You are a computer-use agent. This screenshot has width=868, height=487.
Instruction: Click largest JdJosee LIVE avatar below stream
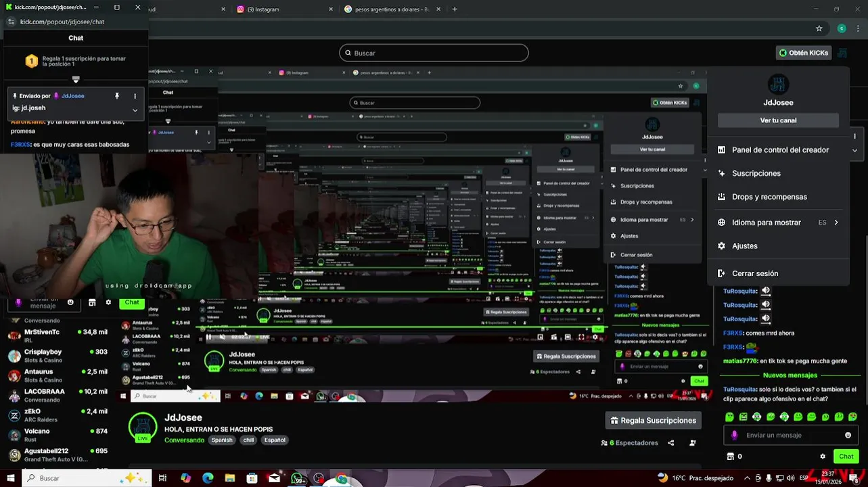(x=142, y=427)
